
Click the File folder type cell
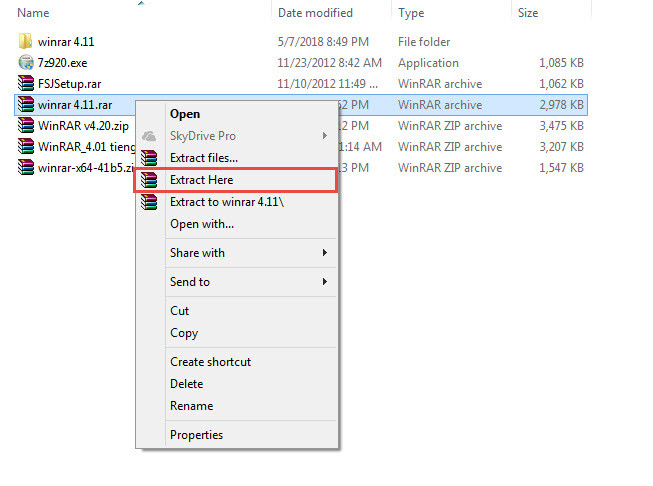point(424,42)
